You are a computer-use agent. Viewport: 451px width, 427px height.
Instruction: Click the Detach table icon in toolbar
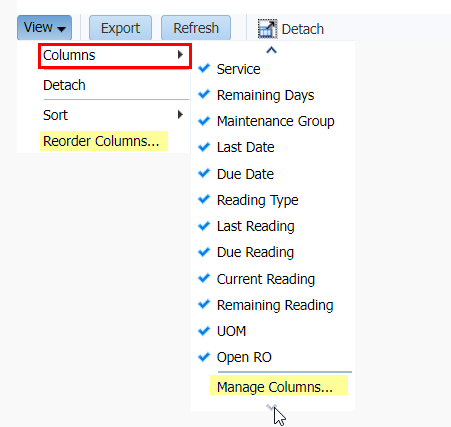(267, 29)
